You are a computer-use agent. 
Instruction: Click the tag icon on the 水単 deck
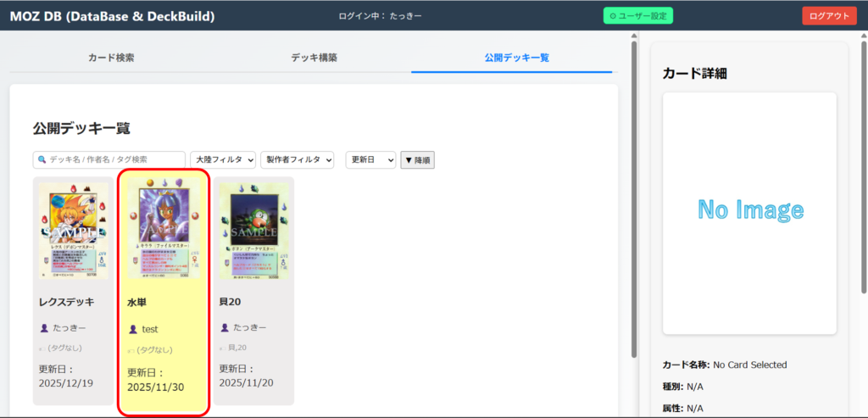tap(131, 349)
